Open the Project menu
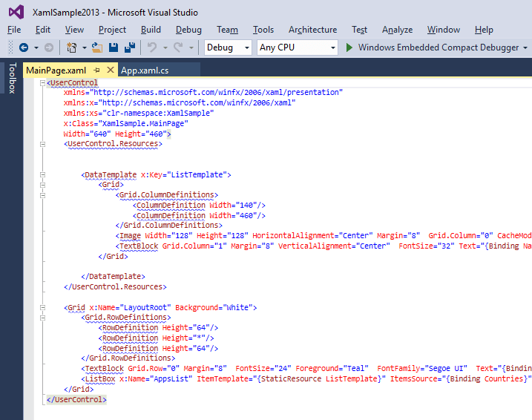532x420 pixels. [112, 30]
